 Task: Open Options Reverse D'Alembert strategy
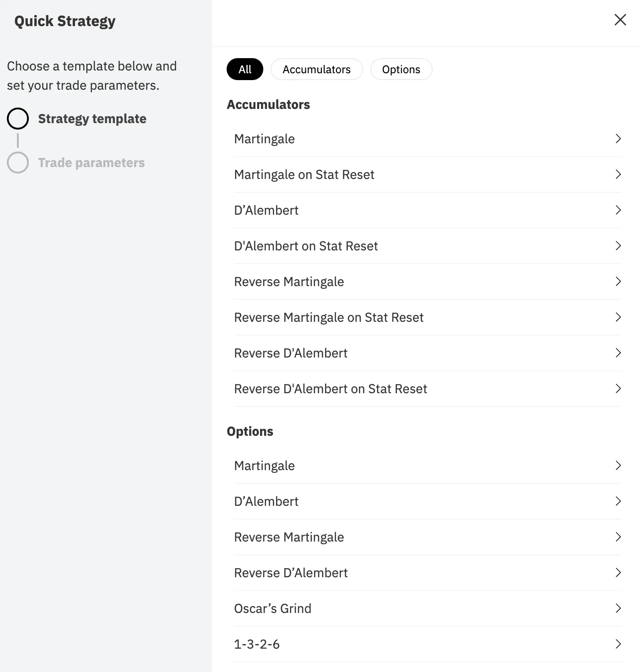(x=428, y=573)
